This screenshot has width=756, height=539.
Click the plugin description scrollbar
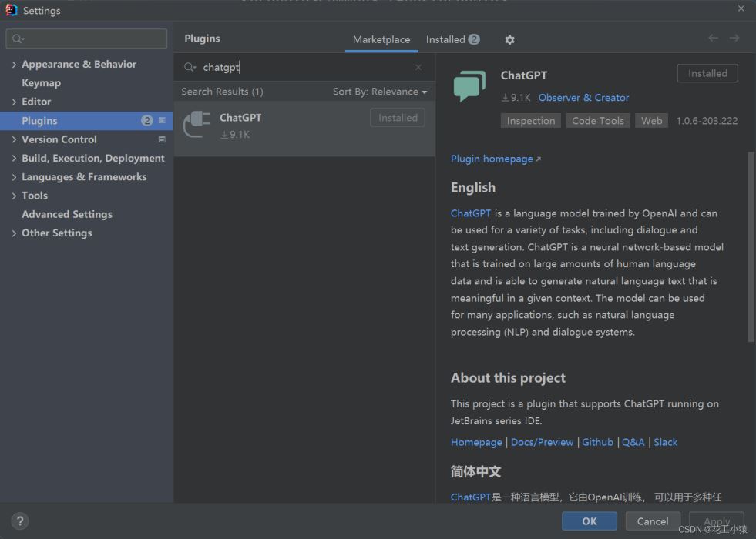click(x=751, y=246)
